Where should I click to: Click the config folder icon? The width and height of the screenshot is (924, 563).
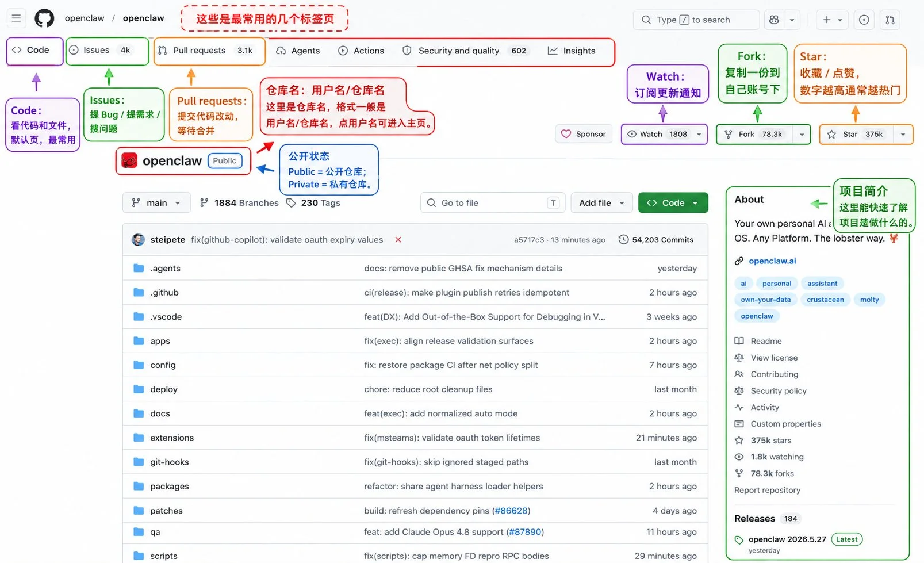click(139, 365)
